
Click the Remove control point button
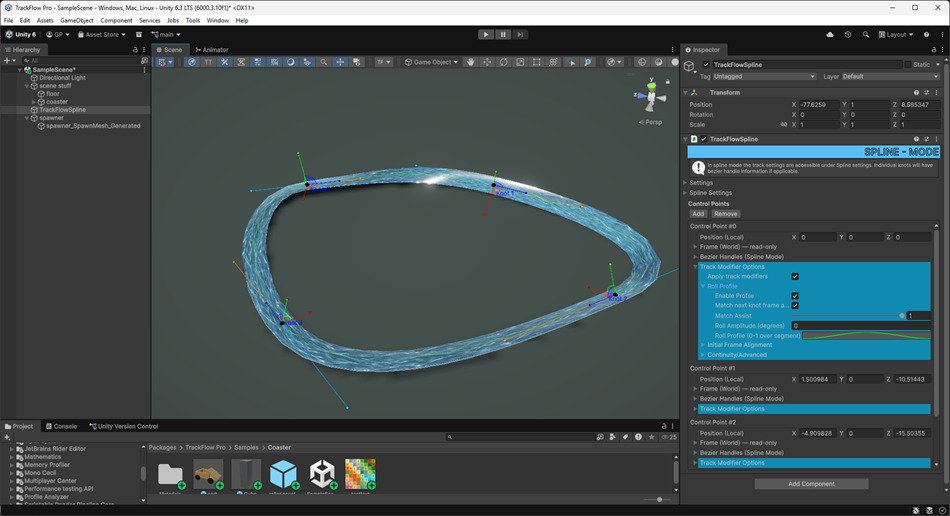coord(726,214)
